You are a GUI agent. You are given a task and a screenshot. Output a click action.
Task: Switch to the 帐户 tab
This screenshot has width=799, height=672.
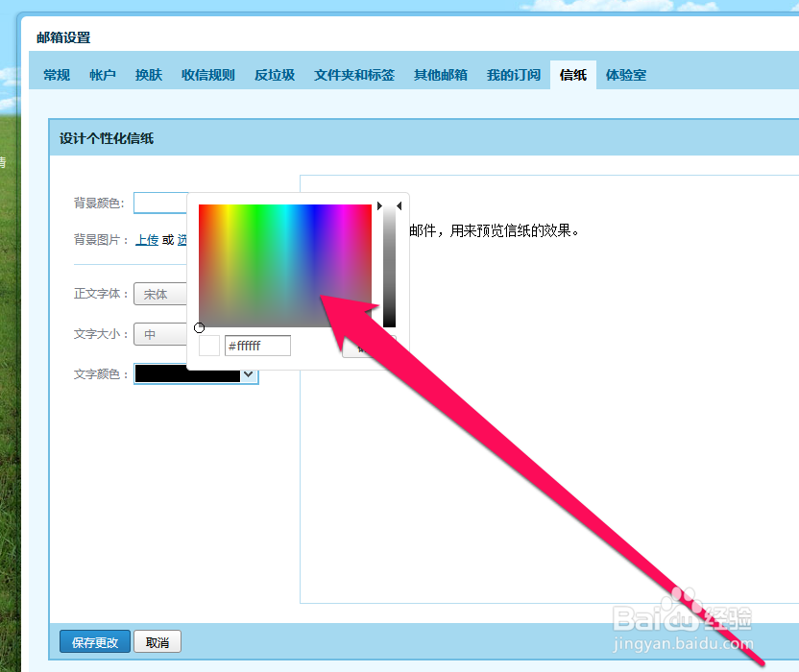pos(103,76)
